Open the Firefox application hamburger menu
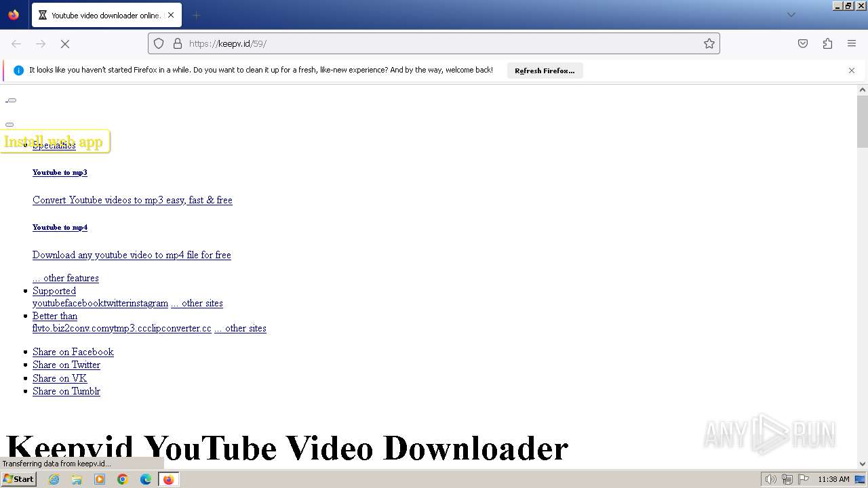Screen dimensions: 868x488 [852, 43]
